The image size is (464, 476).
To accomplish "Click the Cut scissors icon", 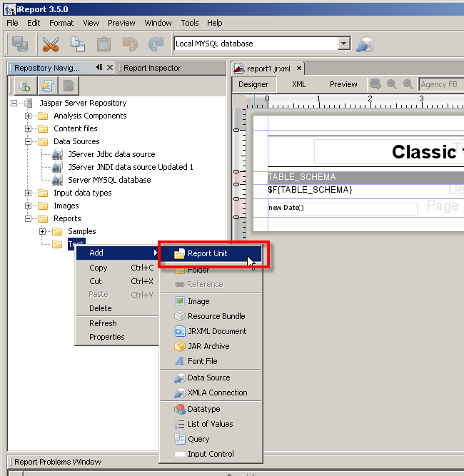I will [51, 44].
